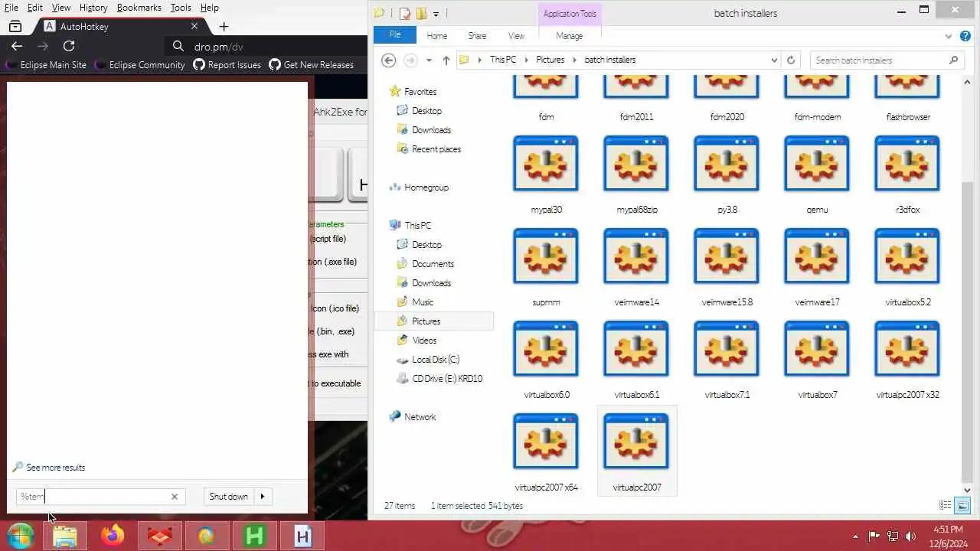
Task: Select the vmware17 batch file icon
Action: click(817, 256)
